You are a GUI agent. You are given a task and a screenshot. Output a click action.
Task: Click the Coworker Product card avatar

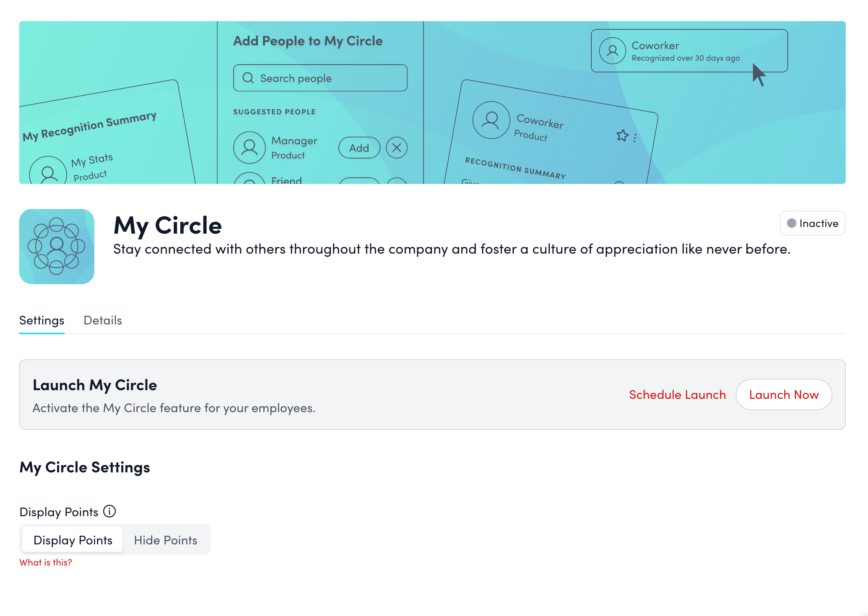[491, 120]
